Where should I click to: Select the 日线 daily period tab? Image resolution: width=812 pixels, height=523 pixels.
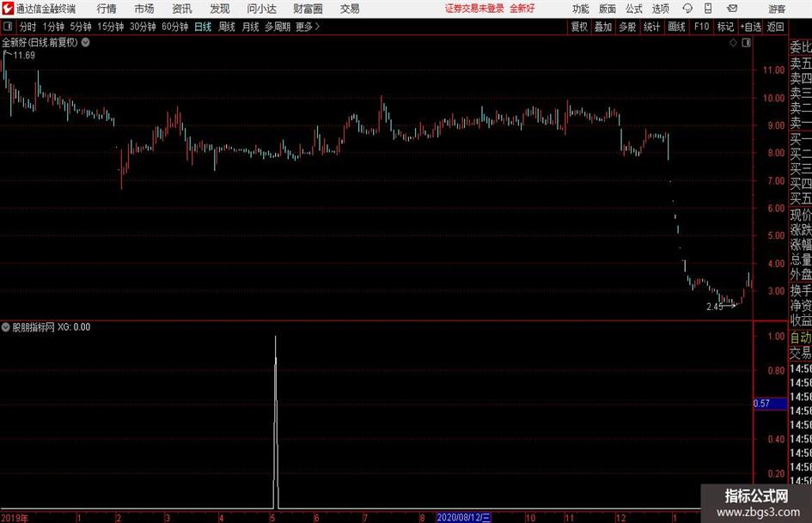[x=203, y=27]
